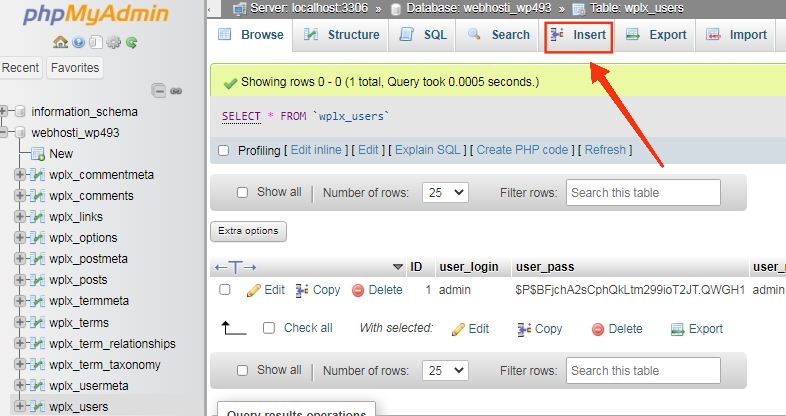The width and height of the screenshot is (786, 416).
Task: Click pencil Edit icon in admin row
Action: pos(254,290)
